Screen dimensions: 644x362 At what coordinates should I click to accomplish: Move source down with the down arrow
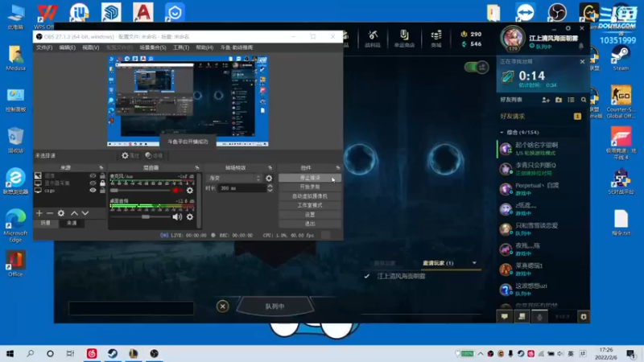pos(85,213)
